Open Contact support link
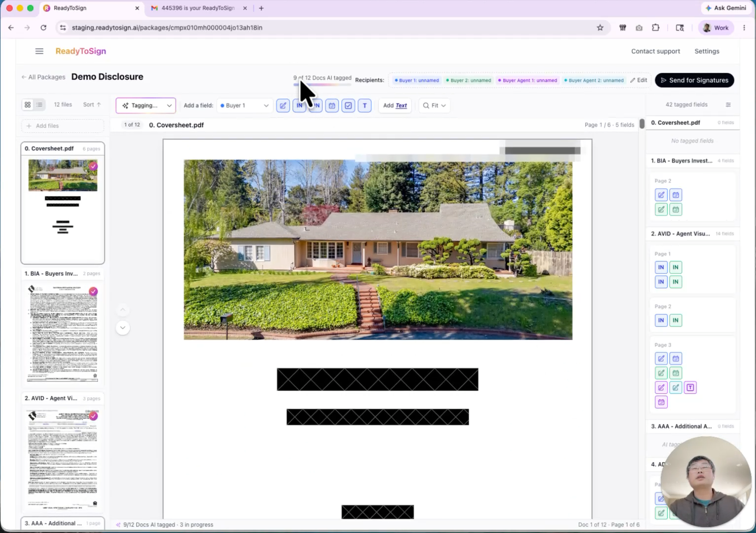The image size is (756, 533). tap(655, 51)
